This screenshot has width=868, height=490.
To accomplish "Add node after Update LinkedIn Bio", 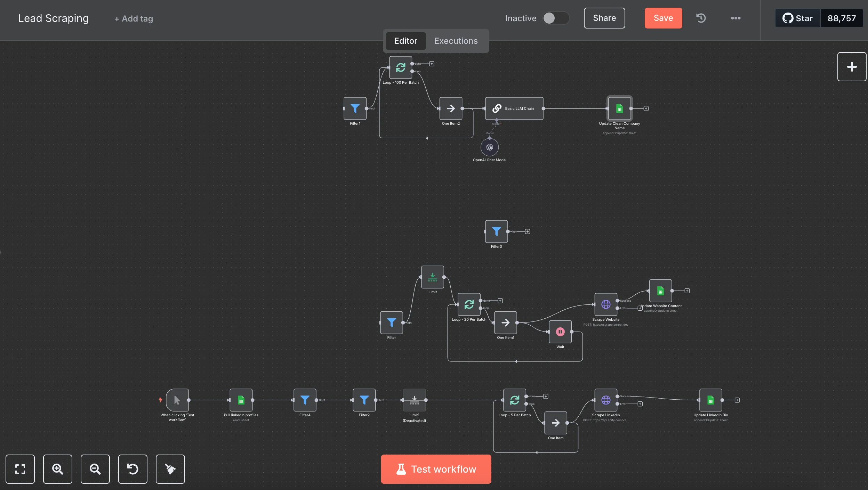I will pyautogui.click(x=737, y=400).
